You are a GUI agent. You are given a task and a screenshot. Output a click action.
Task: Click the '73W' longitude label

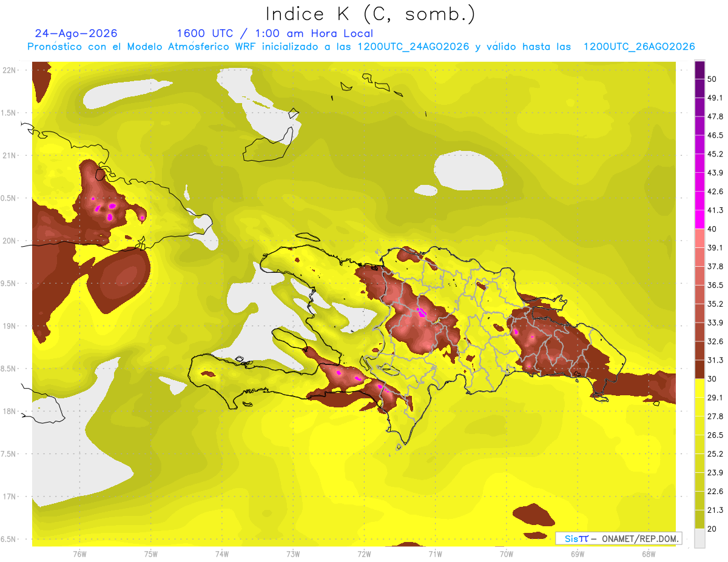point(293,554)
